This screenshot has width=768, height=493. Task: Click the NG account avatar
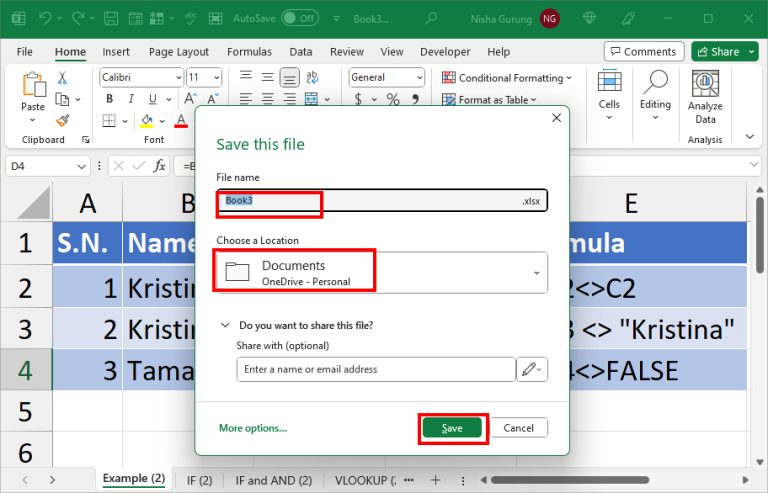click(x=550, y=19)
